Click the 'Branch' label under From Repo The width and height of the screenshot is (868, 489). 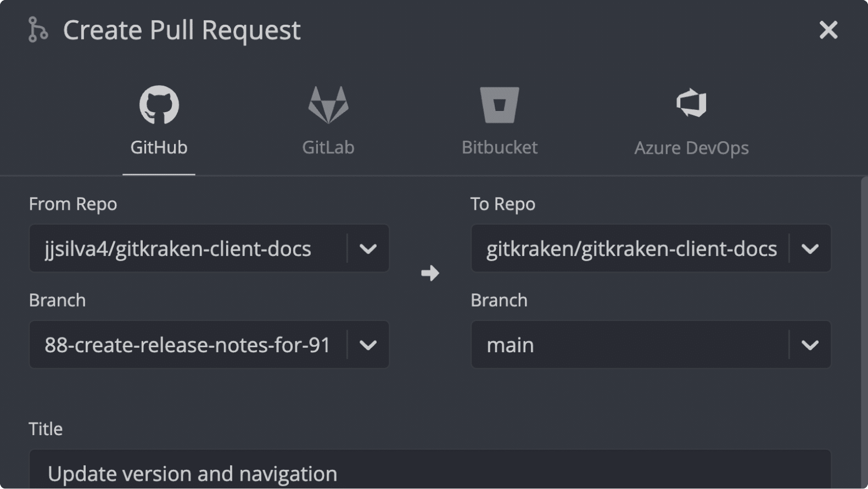click(x=57, y=301)
